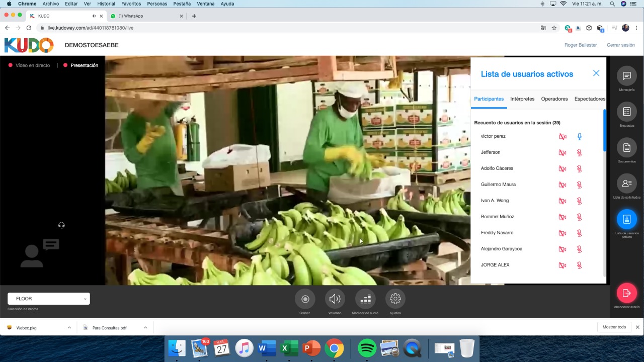Click the Abandonar sesión exit icon
This screenshot has width=644, height=362.
[626, 293]
